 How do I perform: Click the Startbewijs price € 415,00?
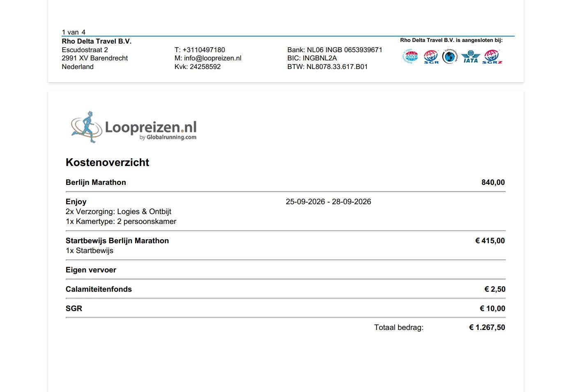[490, 241]
